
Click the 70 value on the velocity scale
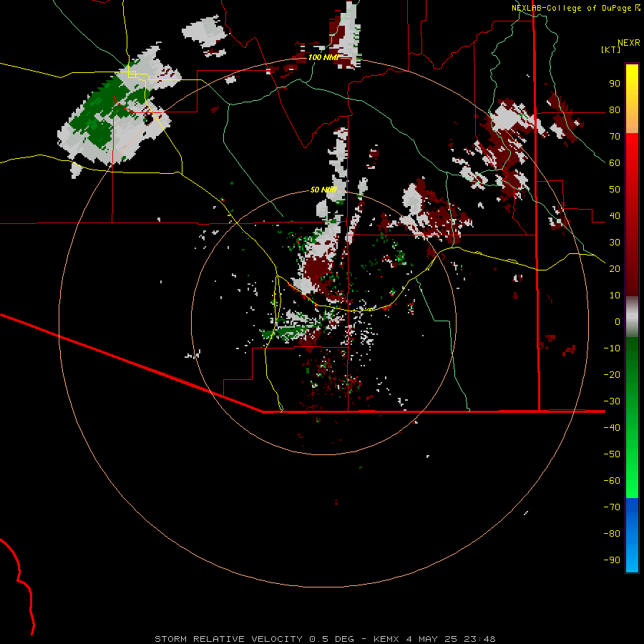[x=615, y=137]
